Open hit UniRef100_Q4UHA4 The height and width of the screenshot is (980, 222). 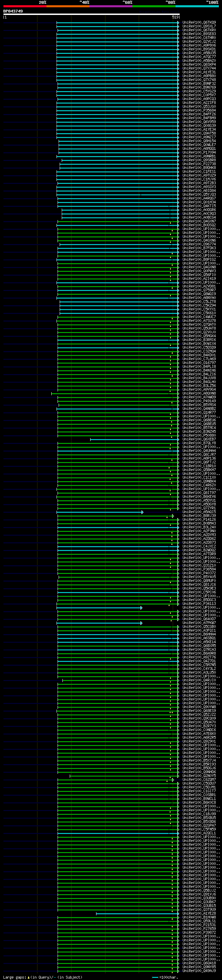point(199,451)
